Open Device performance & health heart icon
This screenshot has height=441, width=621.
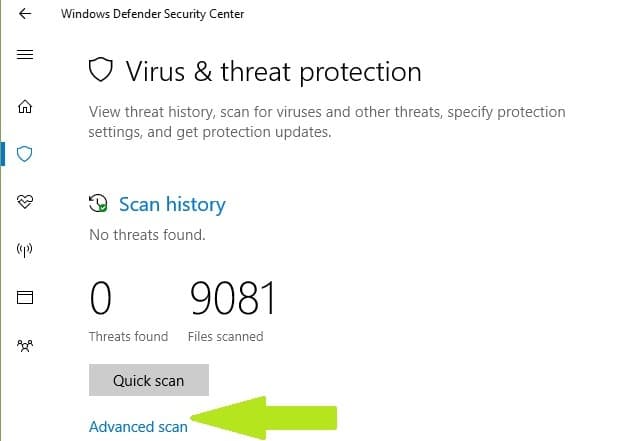click(26, 202)
